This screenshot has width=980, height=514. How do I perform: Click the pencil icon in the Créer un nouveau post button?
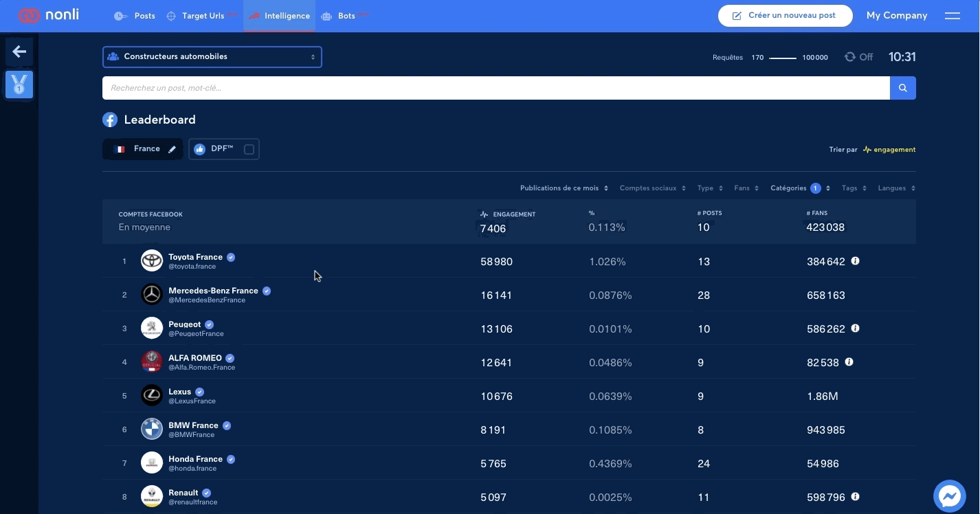[737, 16]
